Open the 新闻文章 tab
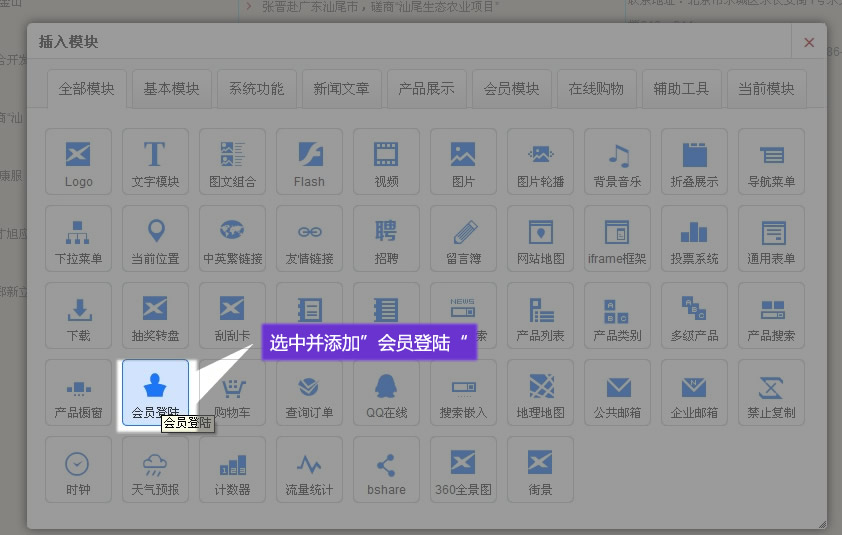 click(341, 88)
